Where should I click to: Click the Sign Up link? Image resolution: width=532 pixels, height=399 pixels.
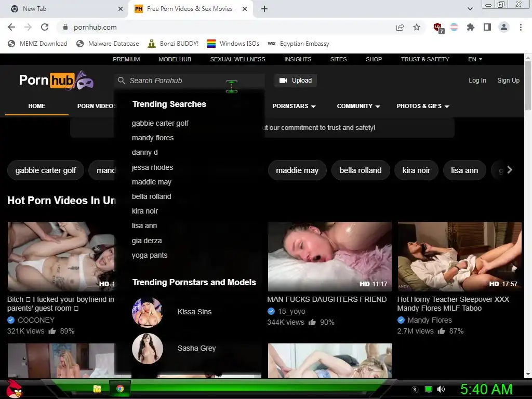pyautogui.click(x=508, y=81)
